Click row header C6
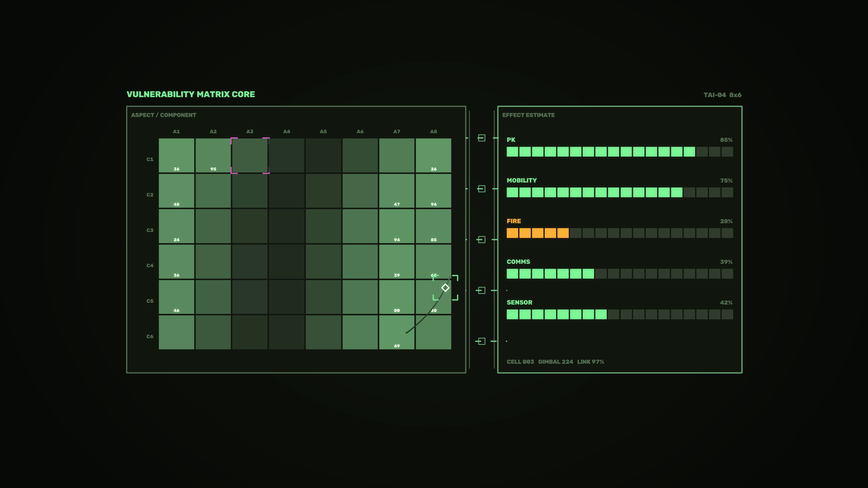This screenshot has height=488, width=868. click(x=150, y=336)
